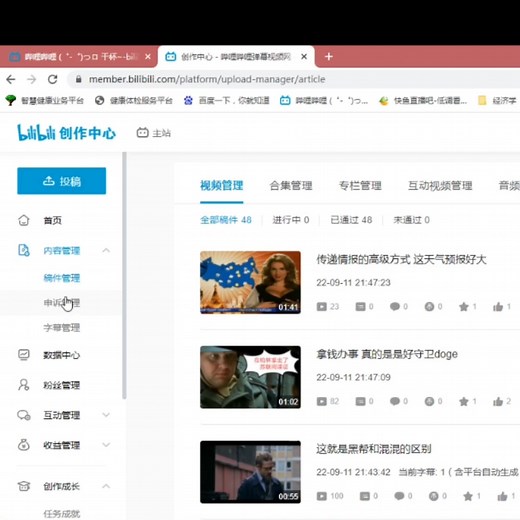
Task: Open the 传递情报的高级方式 video thumbnail
Action: click(250, 282)
